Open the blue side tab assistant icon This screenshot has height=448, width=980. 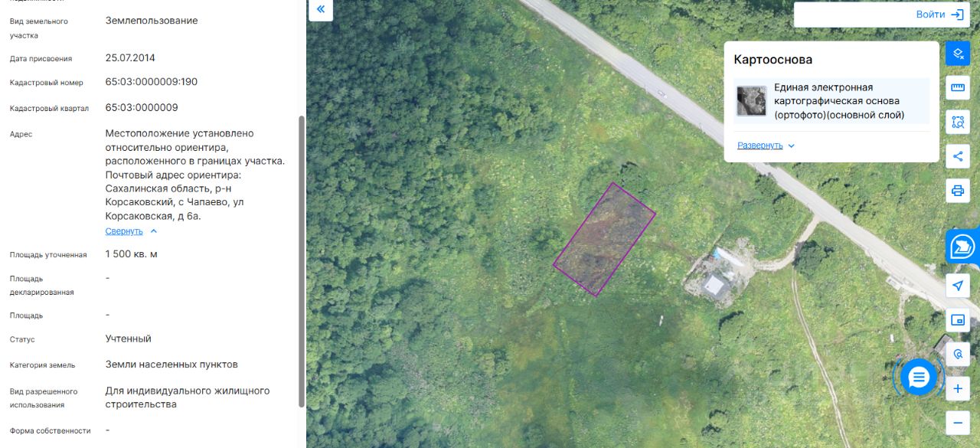pyautogui.click(x=962, y=247)
